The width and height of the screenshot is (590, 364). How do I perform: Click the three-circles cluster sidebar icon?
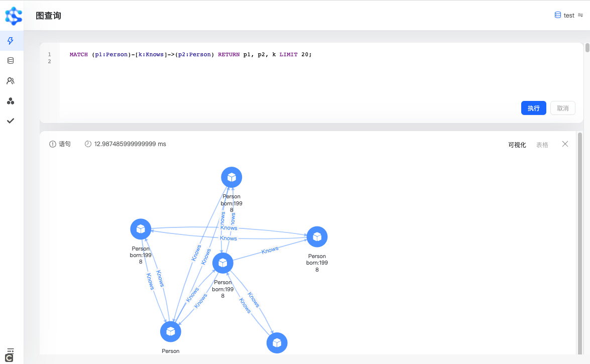point(11,101)
